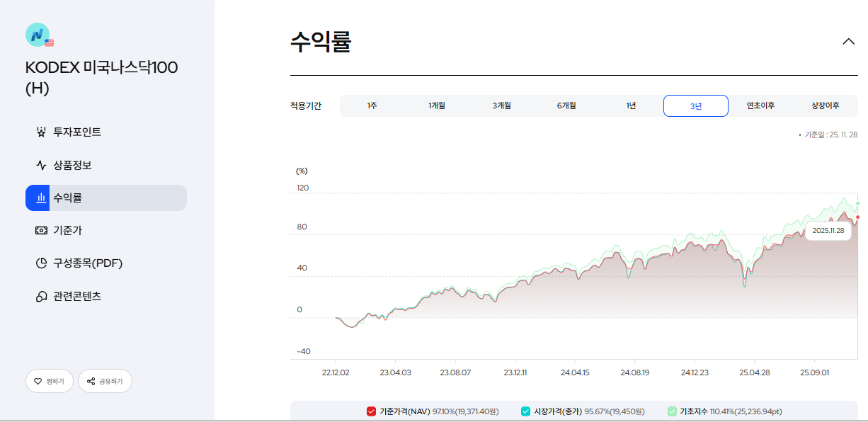Click the 24.08.19 x-axis date label

pyautogui.click(x=635, y=371)
